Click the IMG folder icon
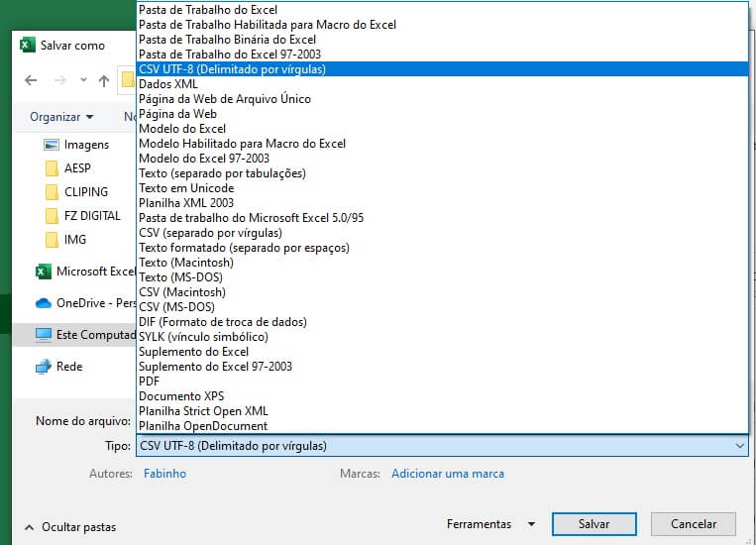Viewport: 756px width, 545px height. pyautogui.click(x=52, y=240)
